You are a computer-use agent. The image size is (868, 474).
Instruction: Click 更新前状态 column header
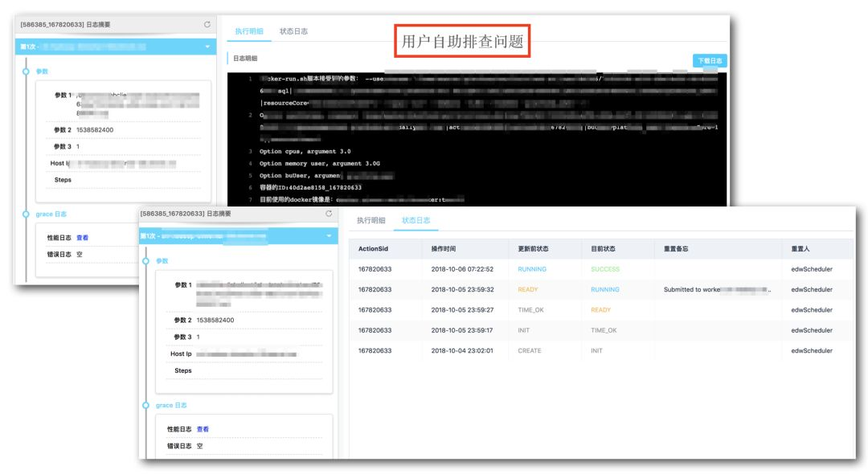point(533,249)
